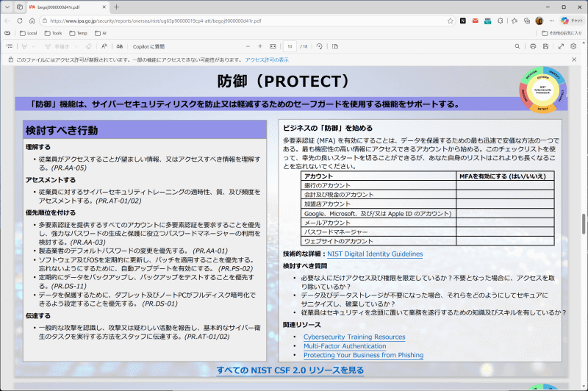588x391 pixels.
Task: Click the NIST CSF wheel graphic
Action: click(542, 90)
